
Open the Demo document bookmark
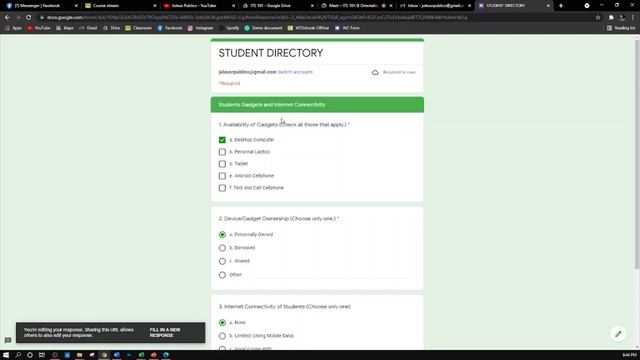[x=263, y=28]
